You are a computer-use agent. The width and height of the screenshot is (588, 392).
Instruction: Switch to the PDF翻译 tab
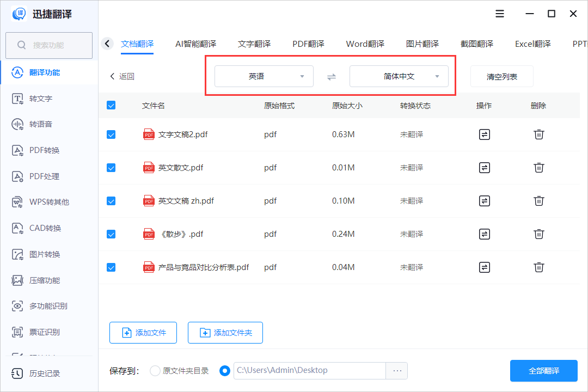point(308,44)
